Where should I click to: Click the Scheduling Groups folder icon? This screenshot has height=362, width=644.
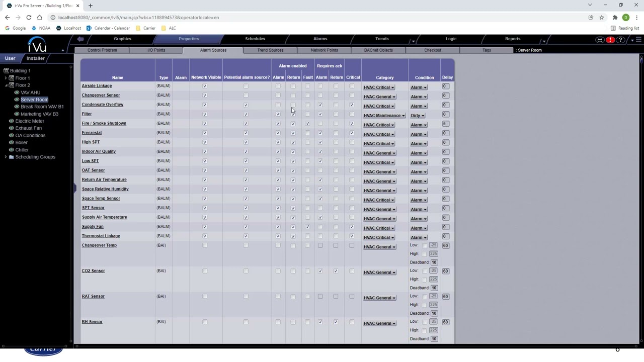pos(12,157)
